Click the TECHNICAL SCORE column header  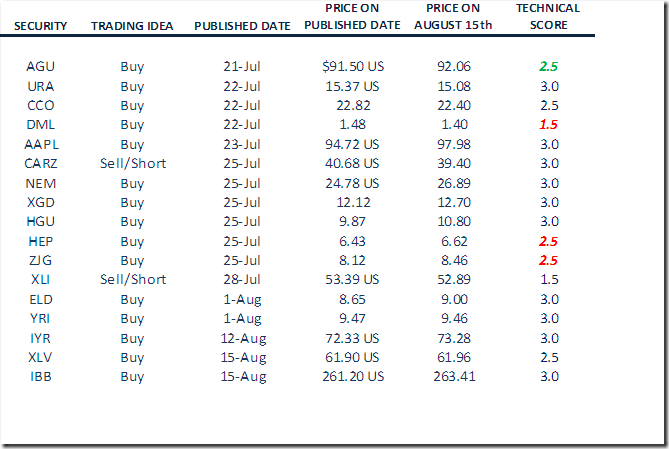coord(548,17)
